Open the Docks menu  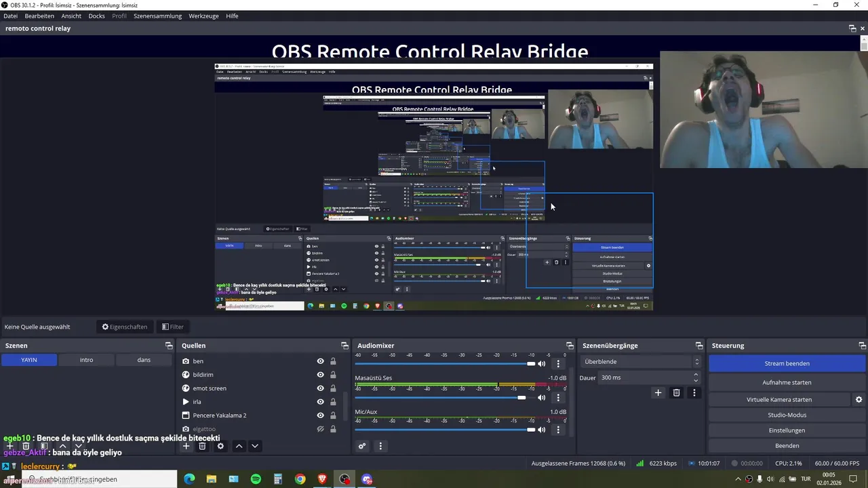96,16
